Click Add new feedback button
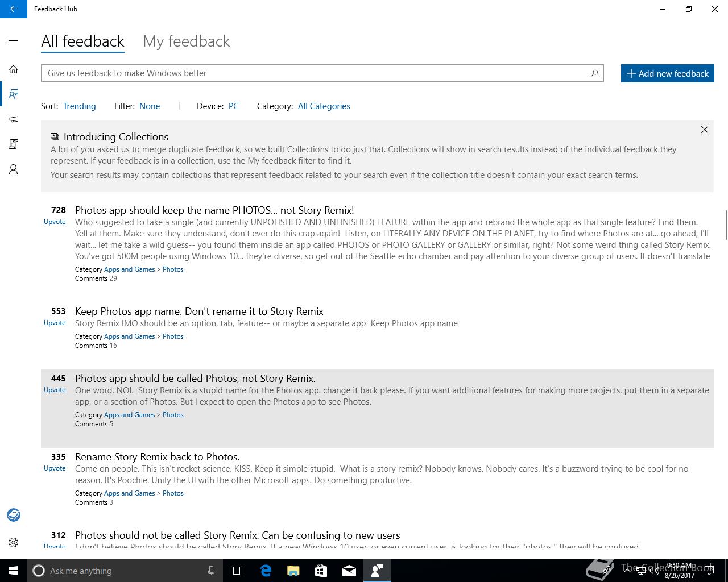The height and width of the screenshot is (582, 728). [668, 73]
